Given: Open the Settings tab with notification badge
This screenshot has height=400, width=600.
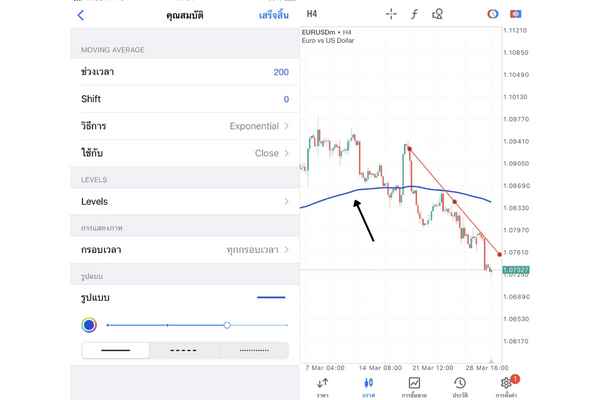Looking at the screenshot, I should pos(505,386).
